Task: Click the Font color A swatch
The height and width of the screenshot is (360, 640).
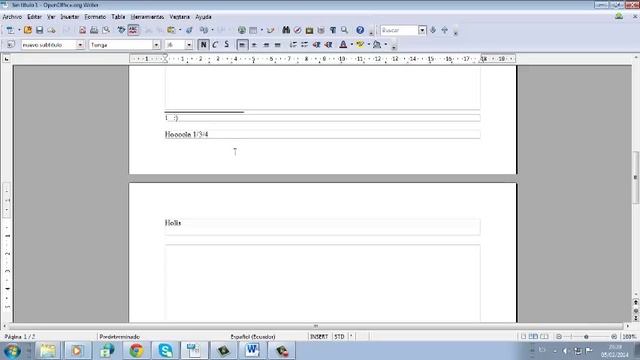Action: 343,44
